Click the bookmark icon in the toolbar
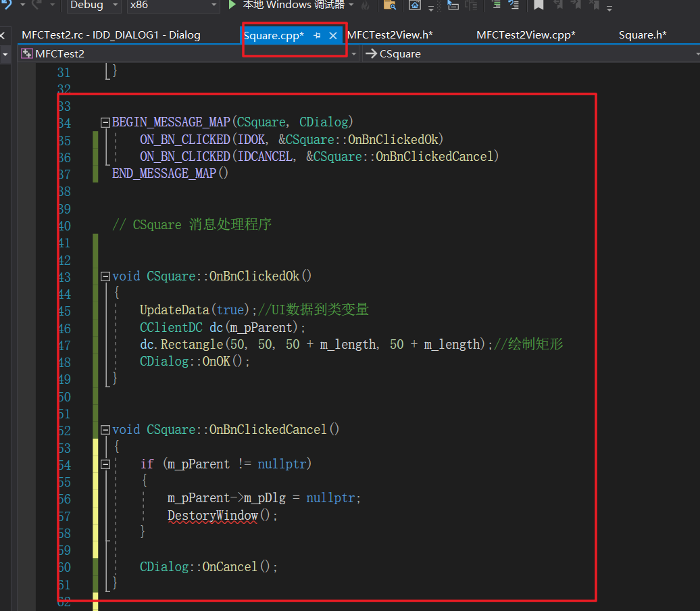 [x=539, y=5]
